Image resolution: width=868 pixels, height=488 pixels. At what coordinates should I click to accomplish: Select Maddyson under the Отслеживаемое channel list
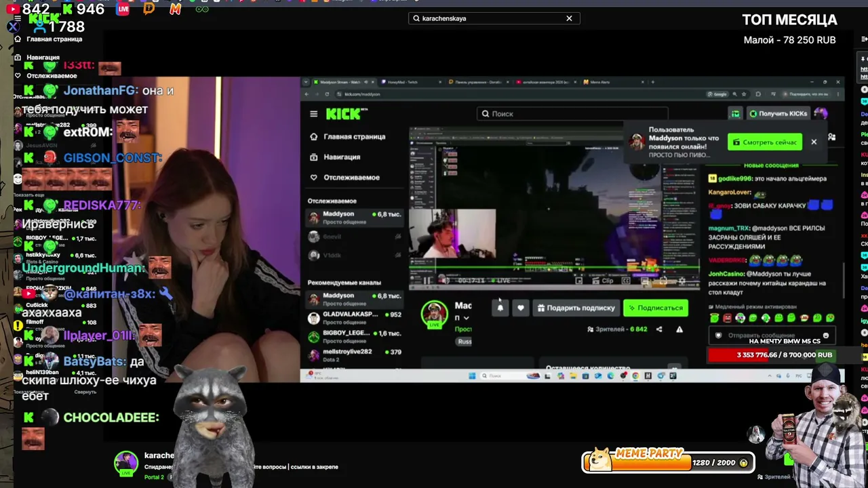[x=354, y=217]
